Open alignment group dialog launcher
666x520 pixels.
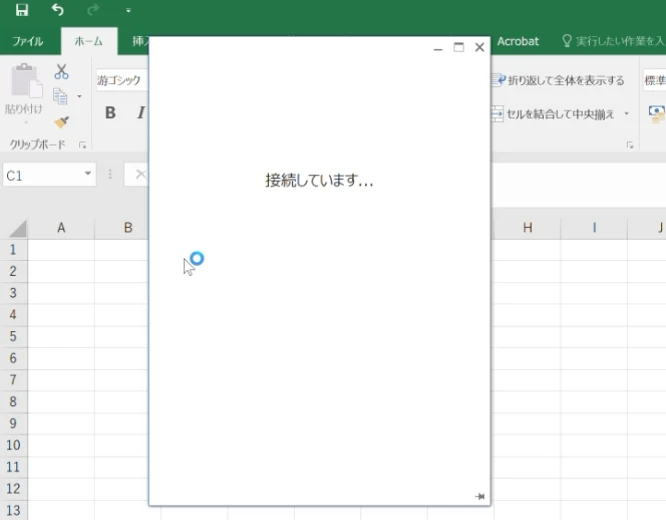(x=630, y=145)
